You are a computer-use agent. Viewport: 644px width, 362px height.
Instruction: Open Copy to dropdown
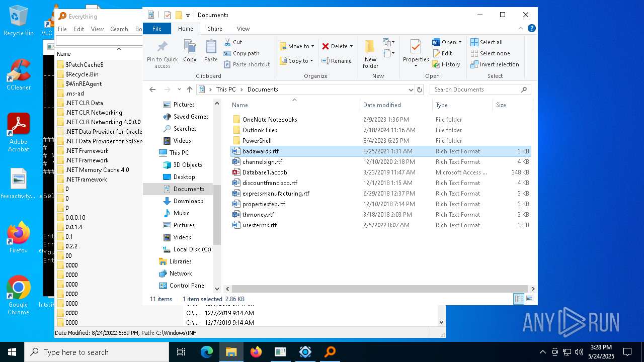[x=297, y=61]
